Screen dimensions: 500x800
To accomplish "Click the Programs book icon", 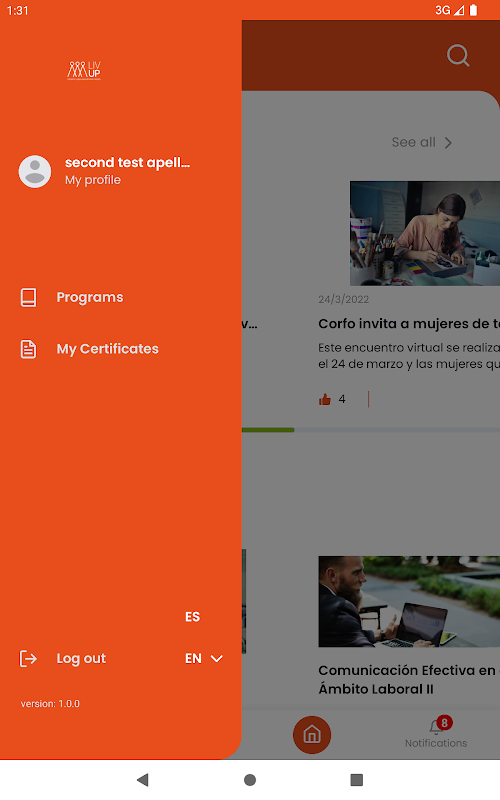I will coord(29,297).
